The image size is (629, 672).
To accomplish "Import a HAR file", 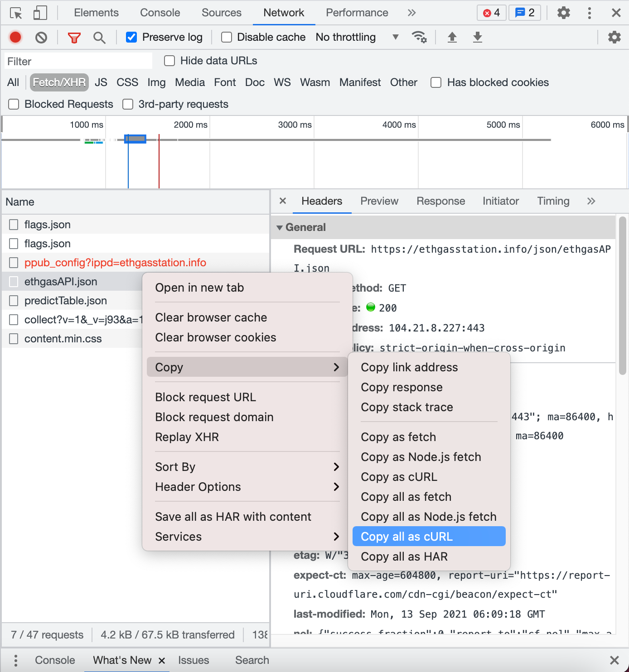I will pos(452,37).
